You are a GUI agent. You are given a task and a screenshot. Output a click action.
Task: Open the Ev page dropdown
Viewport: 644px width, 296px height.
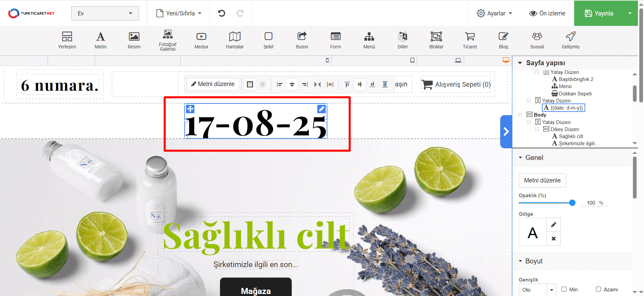tap(105, 13)
